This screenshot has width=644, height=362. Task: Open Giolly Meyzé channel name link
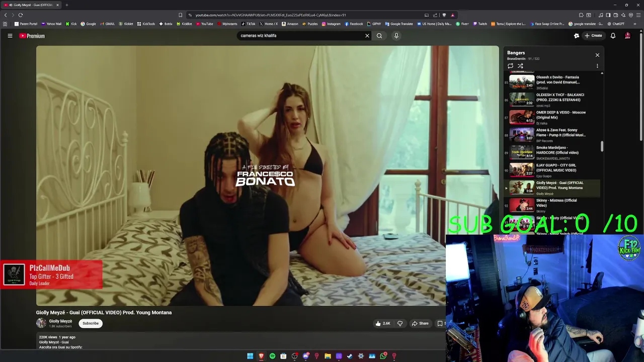pyautogui.click(x=60, y=321)
